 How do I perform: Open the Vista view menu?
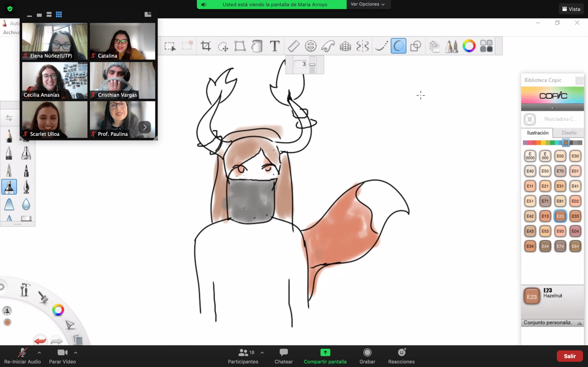[571, 9]
